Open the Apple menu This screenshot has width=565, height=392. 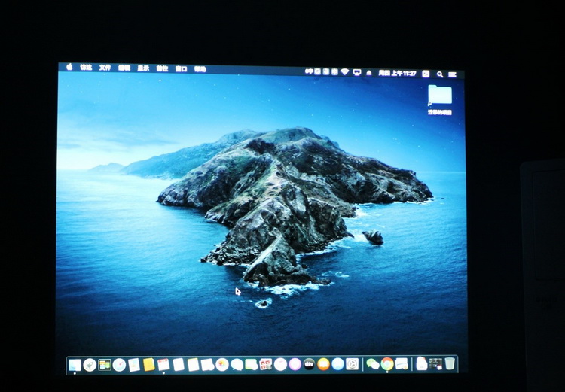(69, 67)
